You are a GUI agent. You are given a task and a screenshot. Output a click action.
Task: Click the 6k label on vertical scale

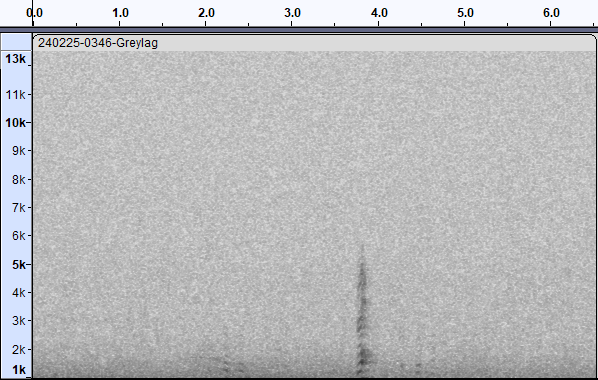point(18,236)
